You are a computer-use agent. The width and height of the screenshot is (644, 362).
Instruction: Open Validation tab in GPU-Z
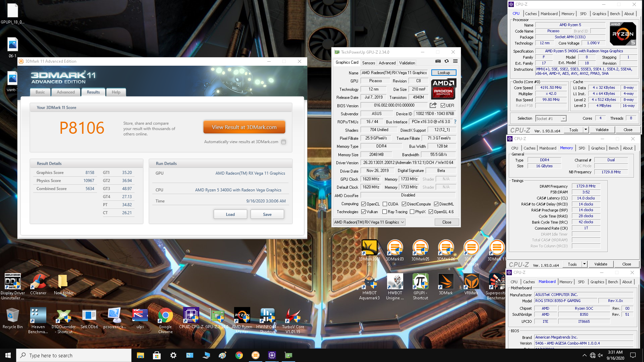point(407,63)
